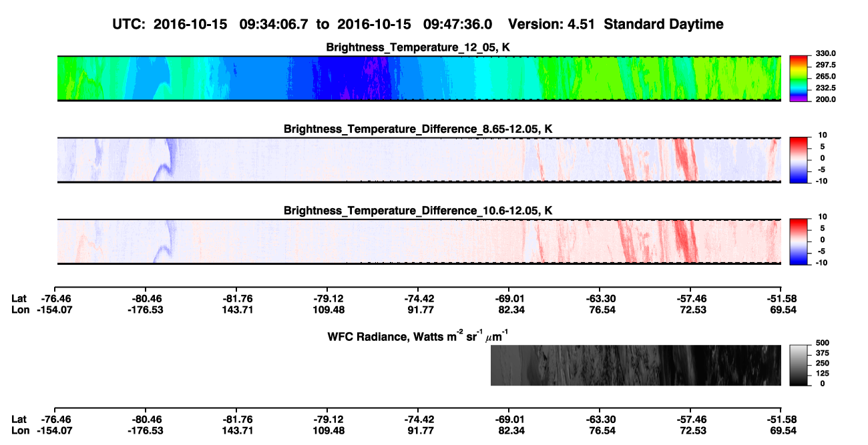The image size is (868, 445).
Task: Click latitude '-69.01' under the WFC Radiance panel
Action: tap(509, 420)
